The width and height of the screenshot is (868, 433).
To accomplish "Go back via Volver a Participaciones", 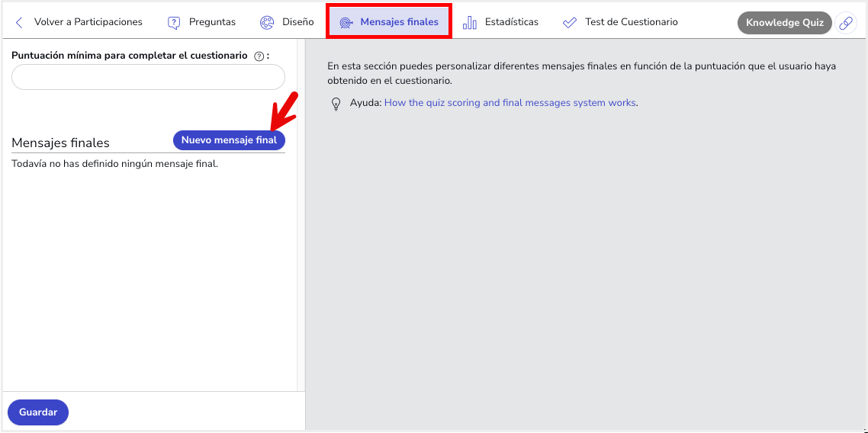I will [88, 22].
